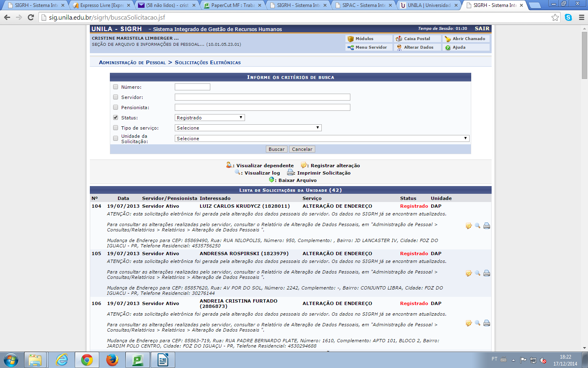Reload the page with browser refresh button

(31, 17)
